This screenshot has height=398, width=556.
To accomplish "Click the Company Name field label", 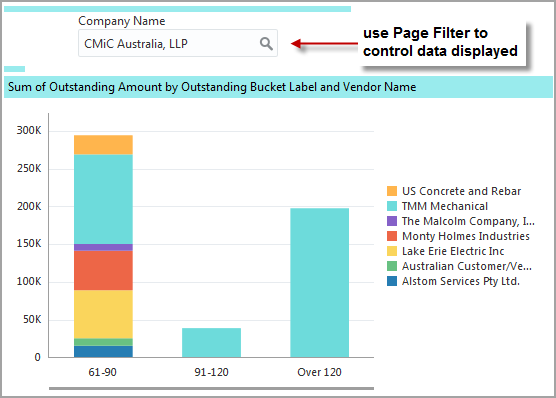I will pyautogui.click(x=122, y=21).
